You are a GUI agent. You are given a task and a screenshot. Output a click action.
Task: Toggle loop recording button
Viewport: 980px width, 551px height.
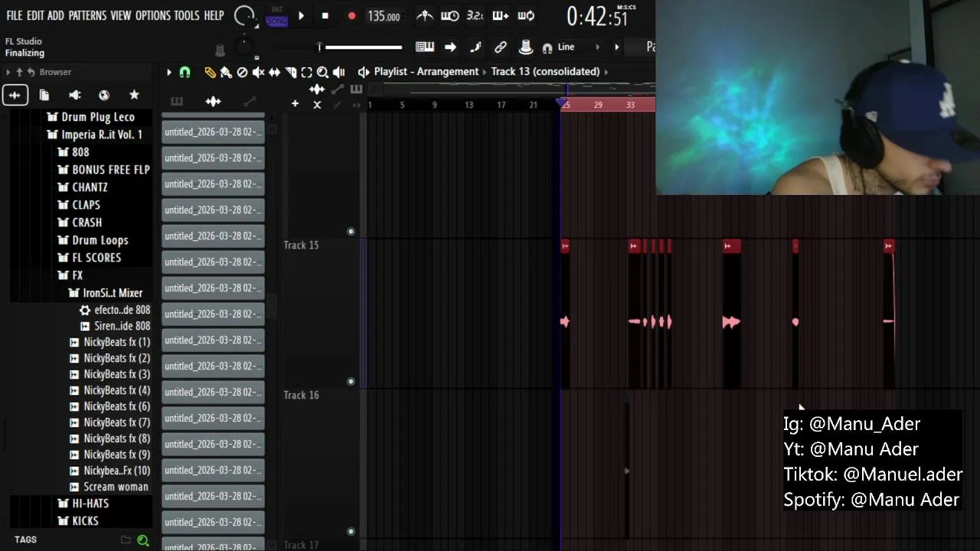[x=526, y=15]
